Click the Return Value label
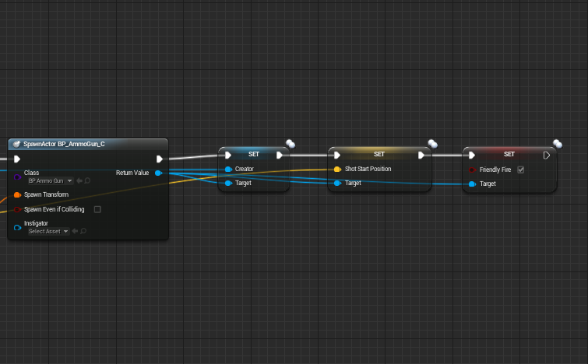 click(132, 173)
